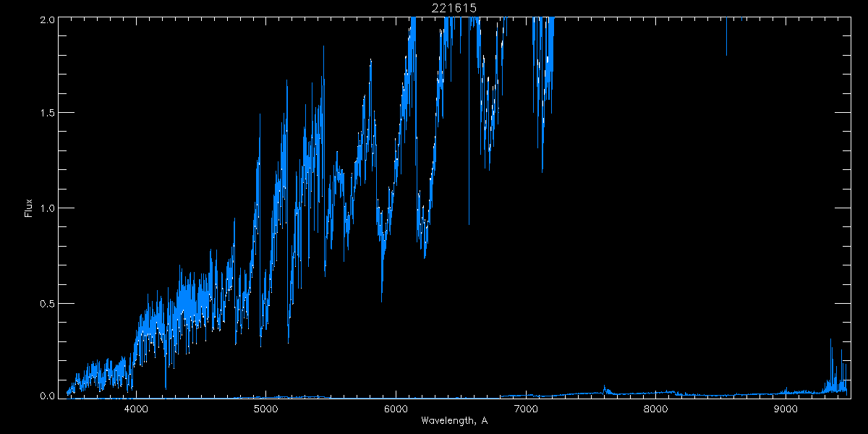Select the 6000 x-axis tick label
The image size is (868, 434).
[396, 409]
